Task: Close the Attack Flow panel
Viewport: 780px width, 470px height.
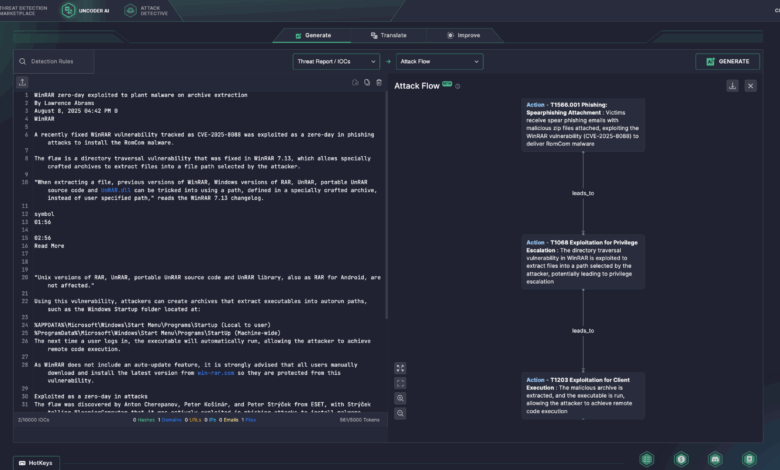Action: click(x=751, y=86)
